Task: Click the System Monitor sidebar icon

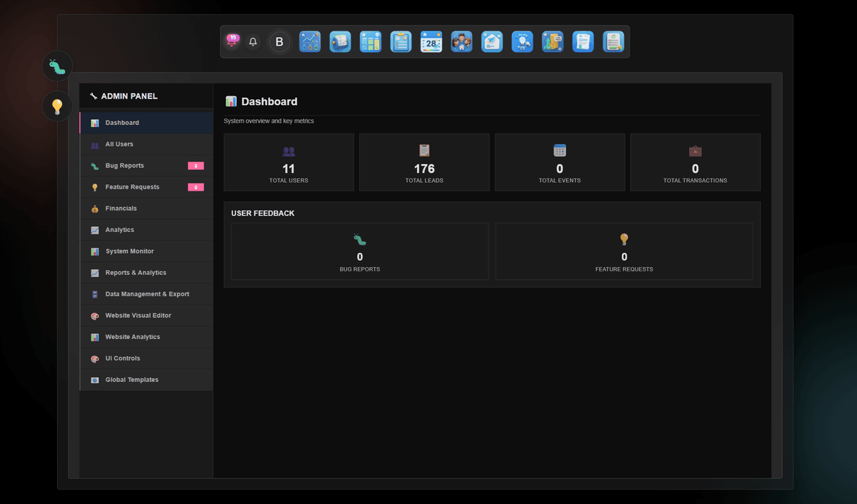Action: [95, 251]
